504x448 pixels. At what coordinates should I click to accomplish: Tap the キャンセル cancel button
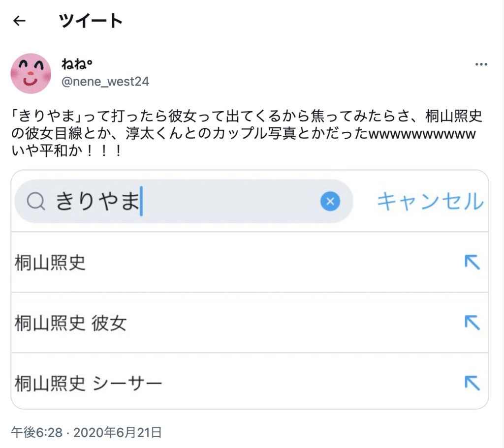430,202
